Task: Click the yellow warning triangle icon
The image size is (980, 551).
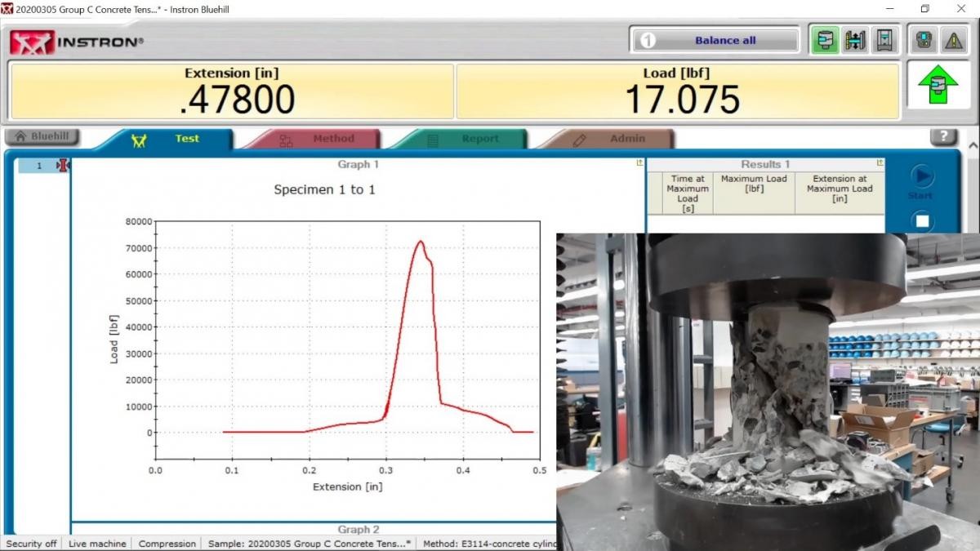Action: click(953, 40)
